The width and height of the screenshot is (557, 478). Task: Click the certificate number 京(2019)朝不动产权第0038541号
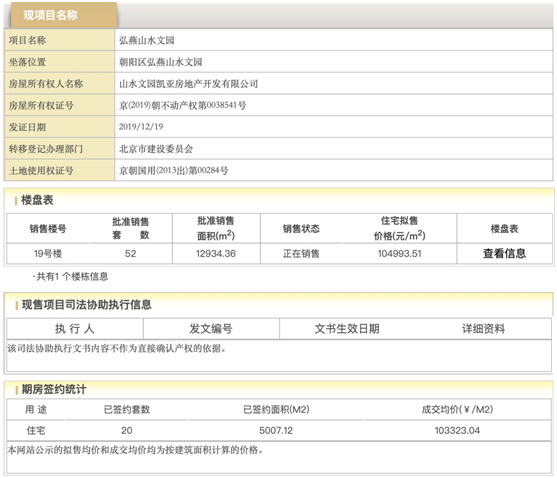183,105
